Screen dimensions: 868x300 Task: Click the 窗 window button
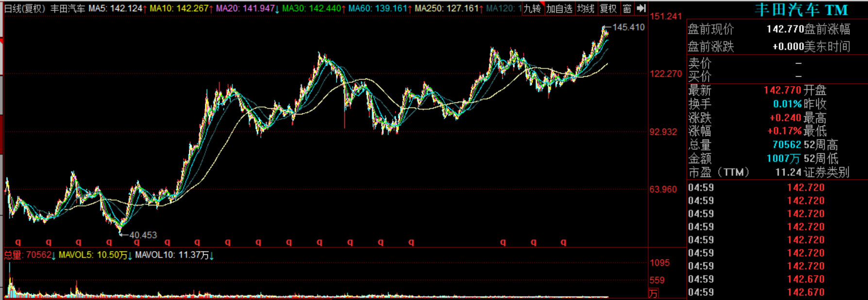(627, 8)
